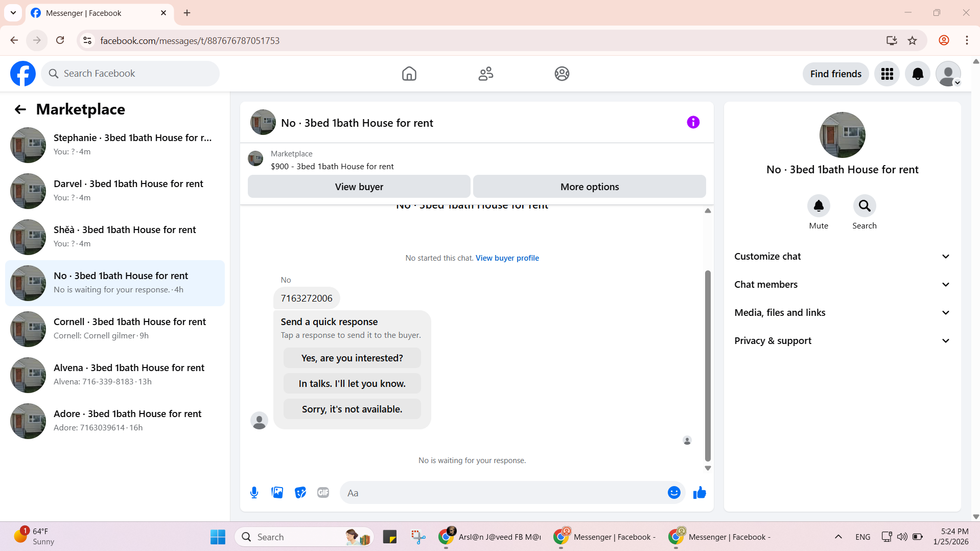
Task: Click the browser address bar URL
Action: (190, 40)
